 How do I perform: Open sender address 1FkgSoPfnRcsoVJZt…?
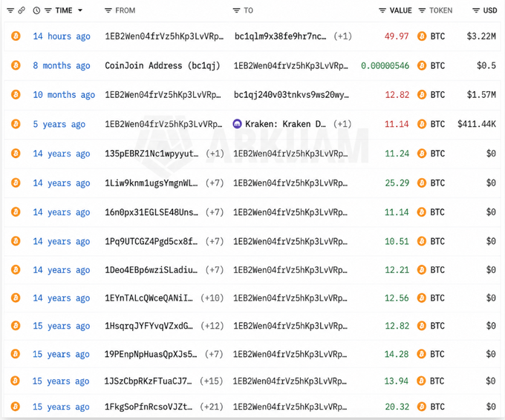point(149,407)
